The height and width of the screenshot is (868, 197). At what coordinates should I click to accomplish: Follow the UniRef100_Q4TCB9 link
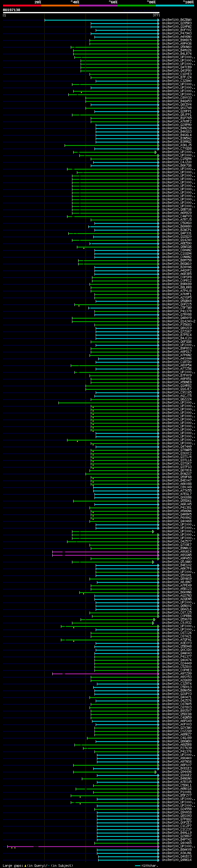(x=177, y=67)
